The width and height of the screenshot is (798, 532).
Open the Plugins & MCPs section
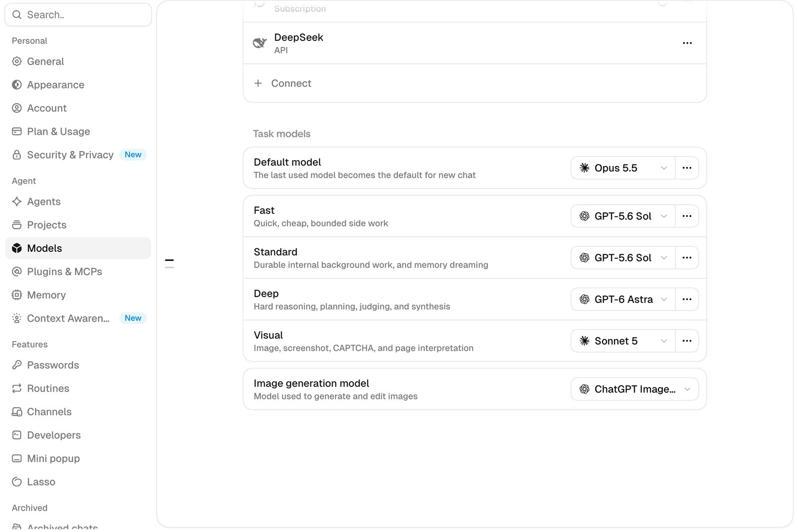tap(78, 272)
